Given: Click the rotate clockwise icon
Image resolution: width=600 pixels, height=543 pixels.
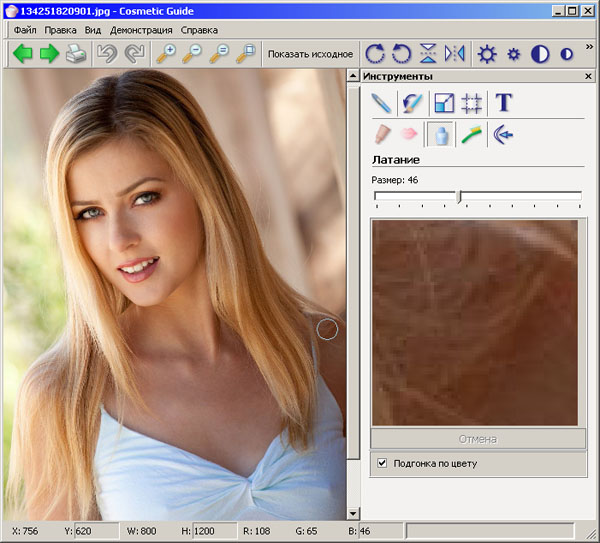Looking at the screenshot, I should click(375, 54).
